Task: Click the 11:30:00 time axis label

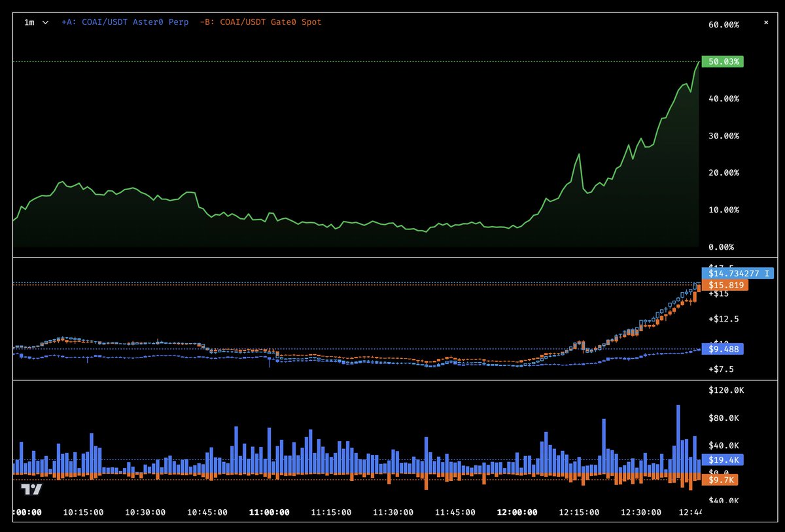Action: click(x=393, y=513)
